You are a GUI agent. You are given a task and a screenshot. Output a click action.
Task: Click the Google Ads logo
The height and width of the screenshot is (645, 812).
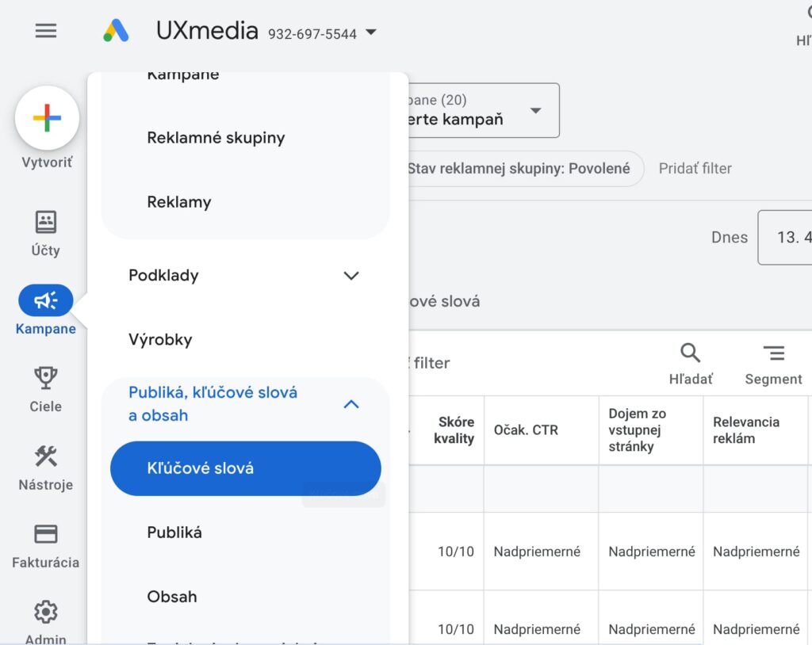(116, 31)
